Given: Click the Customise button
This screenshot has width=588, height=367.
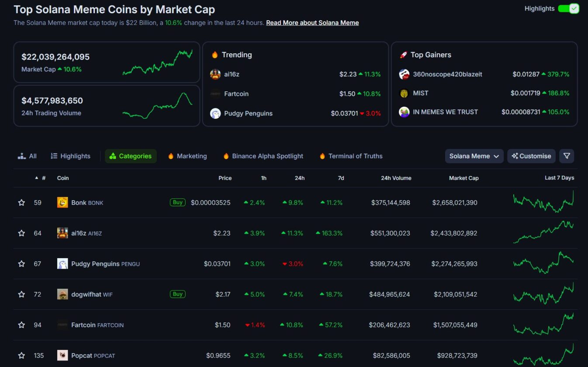Looking at the screenshot, I should click(x=531, y=156).
